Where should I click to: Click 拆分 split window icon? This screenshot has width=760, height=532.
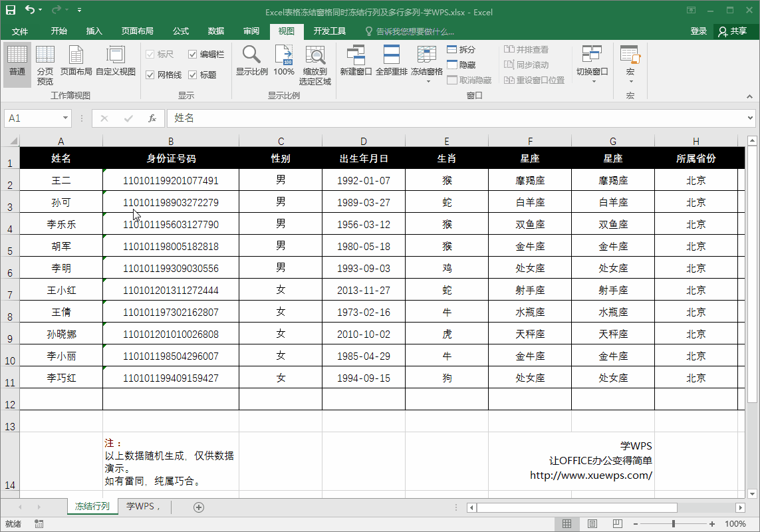(x=461, y=49)
